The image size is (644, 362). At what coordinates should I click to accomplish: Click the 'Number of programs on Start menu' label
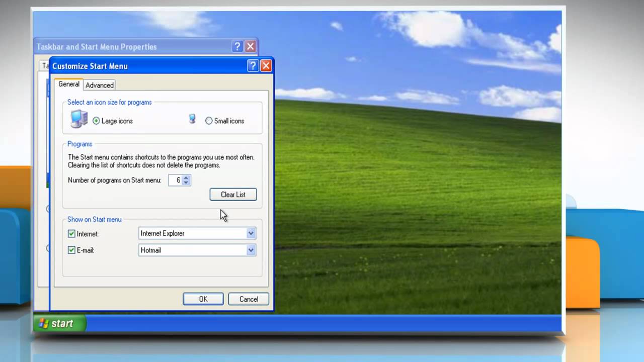coord(115,180)
